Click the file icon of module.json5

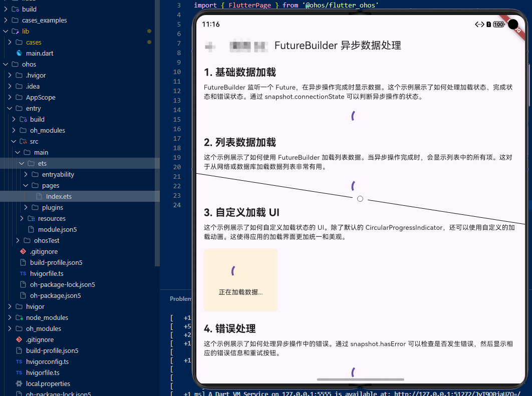coord(31,229)
